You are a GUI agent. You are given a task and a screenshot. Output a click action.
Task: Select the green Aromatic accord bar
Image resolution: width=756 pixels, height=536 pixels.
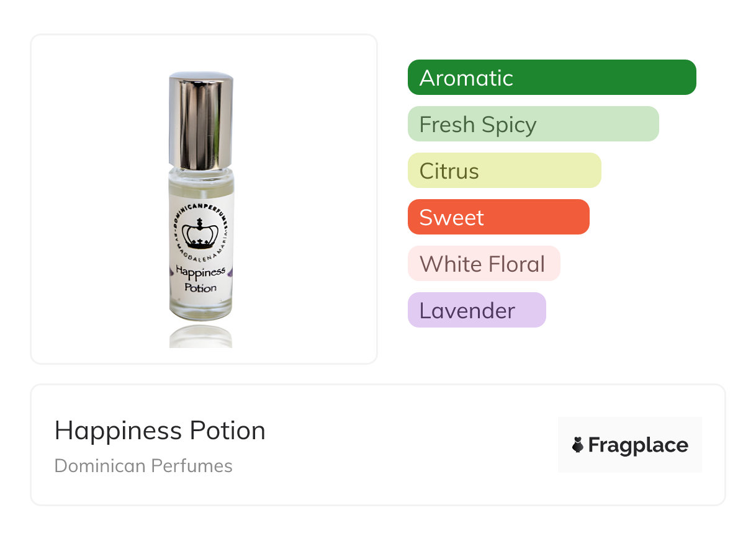[x=551, y=78]
